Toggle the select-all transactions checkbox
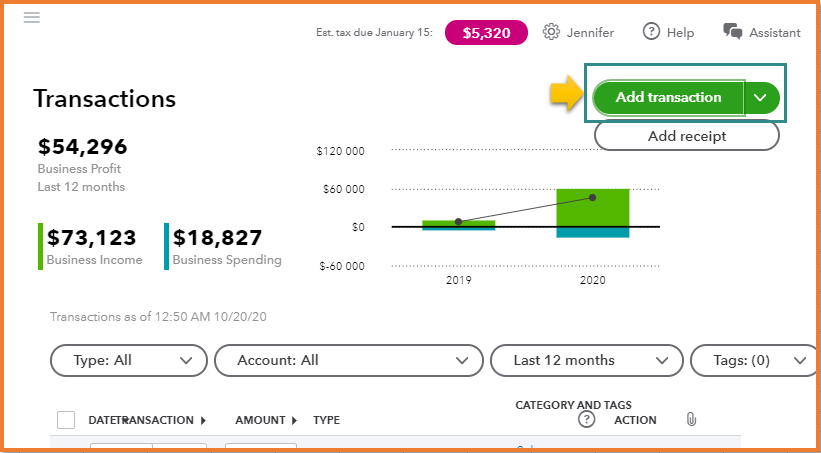 click(66, 420)
